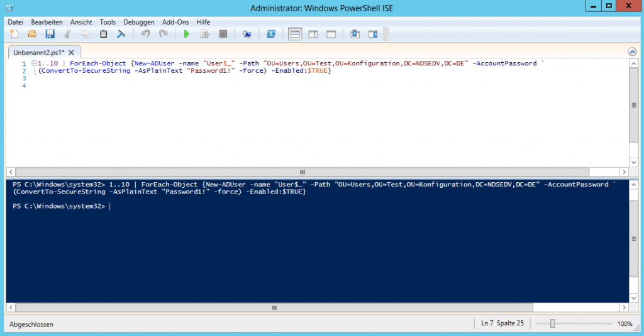Click the New Remote PowerShell Tab icon
The width and height of the screenshot is (644, 336).
pyautogui.click(x=247, y=34)
